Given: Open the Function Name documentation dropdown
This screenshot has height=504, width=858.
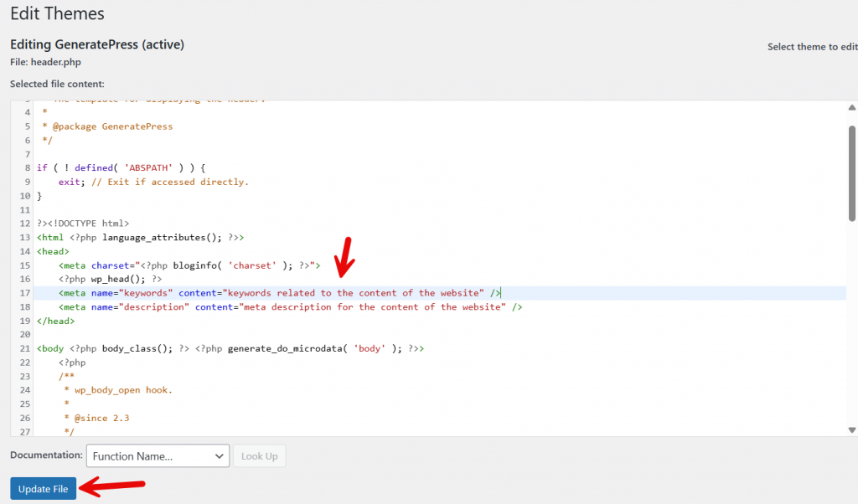Looking at the screenshot, I should [x=158, y=455].
